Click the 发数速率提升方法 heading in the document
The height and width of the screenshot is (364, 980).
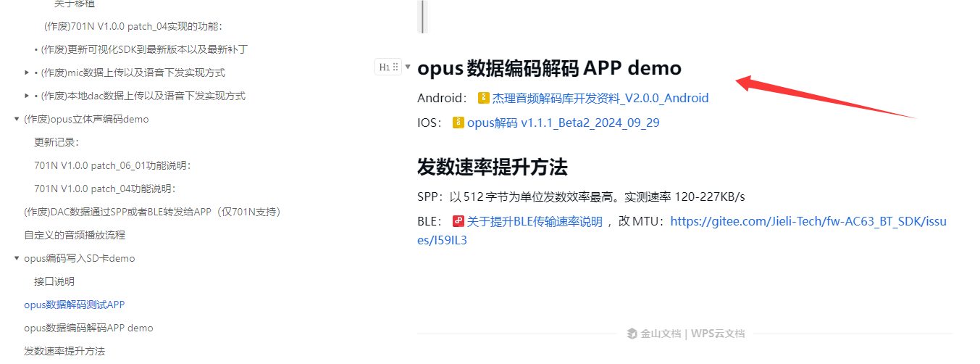click(x=493, y=167)
